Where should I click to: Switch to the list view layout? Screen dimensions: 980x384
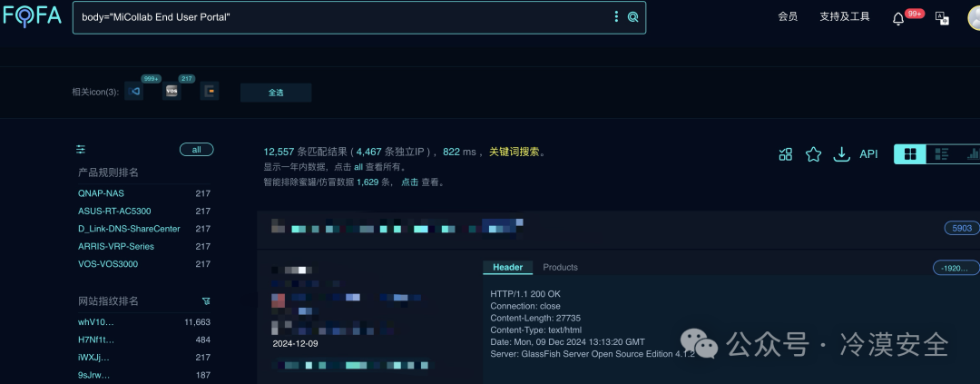(x=941, y=153)
